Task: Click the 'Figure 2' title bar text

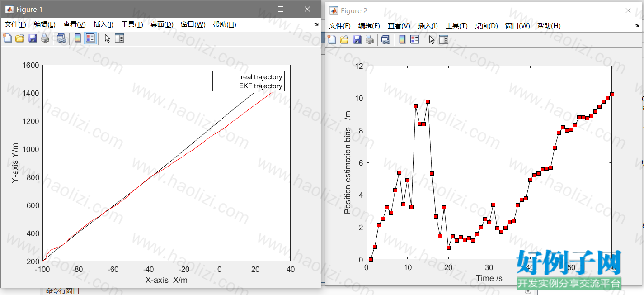Action: [x=354, y=10]
